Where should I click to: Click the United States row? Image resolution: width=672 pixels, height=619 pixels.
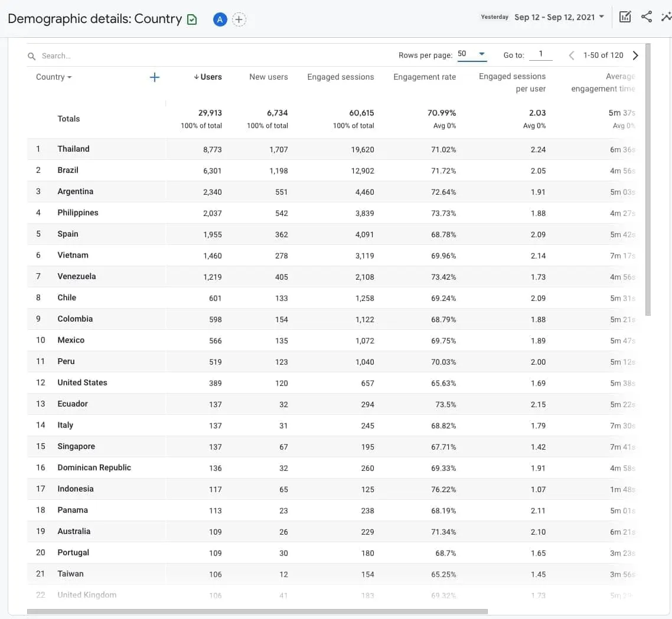(331, 383)
